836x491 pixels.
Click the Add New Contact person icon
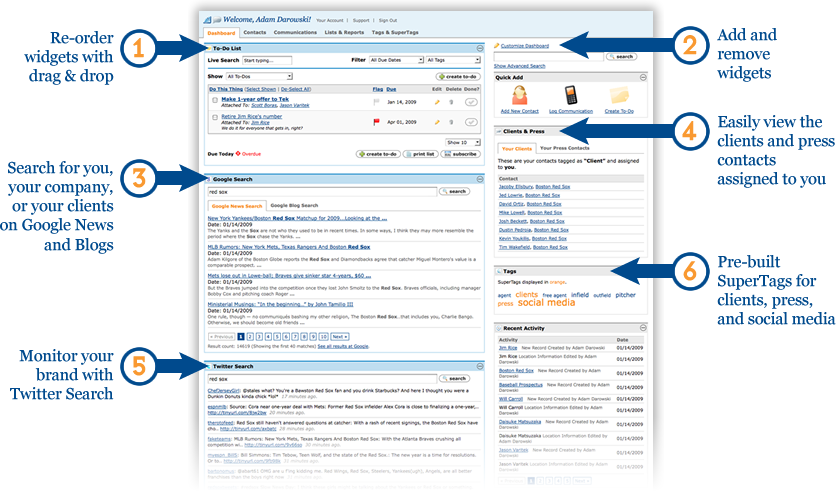[x=519, y=95]
